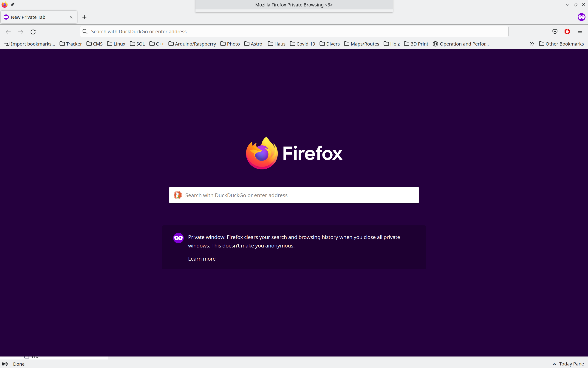Open the CMS bookmarks folder
The height and width of the screenshot is (368, 588).
95,44
